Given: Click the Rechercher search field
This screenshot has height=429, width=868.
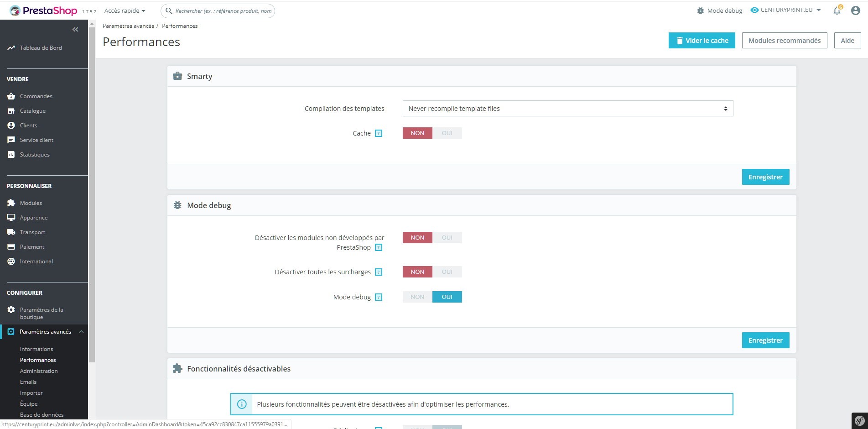Looking at the screenshot, I should click(x=218, y=11).
